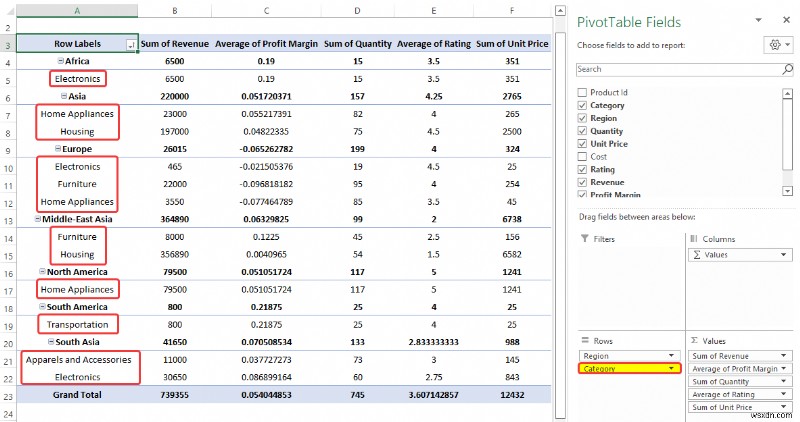Collapse the Europe region group
Viewport: 800px width, 422px height.
tap(58, 148)
